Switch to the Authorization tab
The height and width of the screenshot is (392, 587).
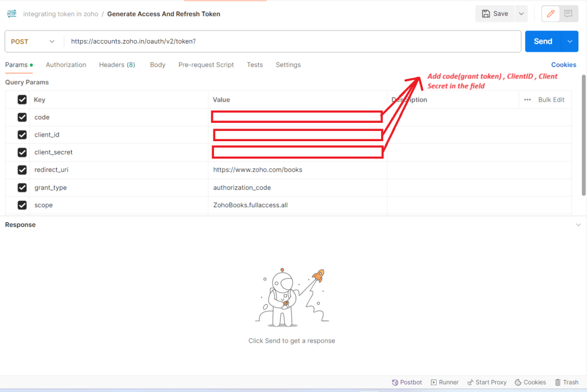point(66,65)
